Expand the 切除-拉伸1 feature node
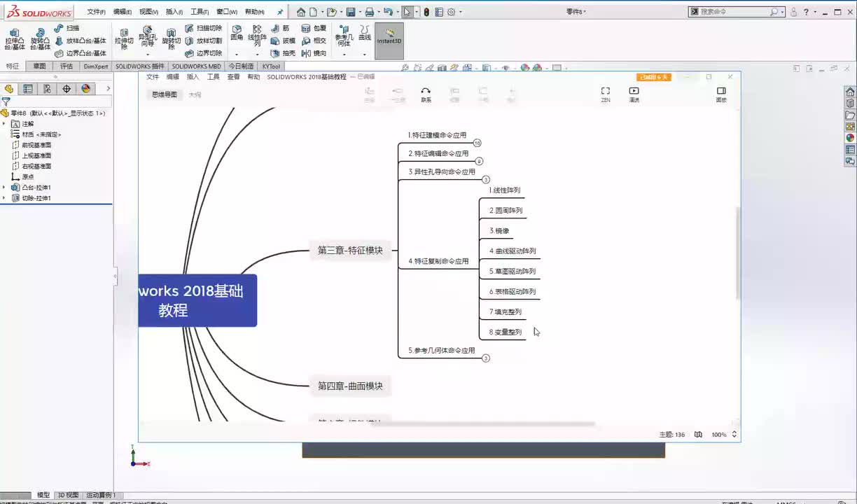 click(4, 198)
